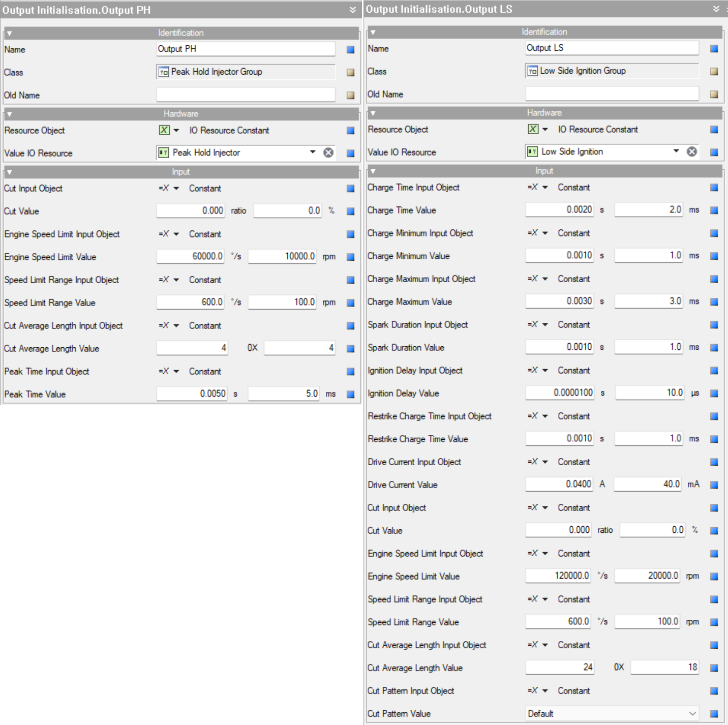The height and width of the screenshot is (725, 728).
Task: Clear the Low Side Ignition resource selection
Action: point(691,152)
